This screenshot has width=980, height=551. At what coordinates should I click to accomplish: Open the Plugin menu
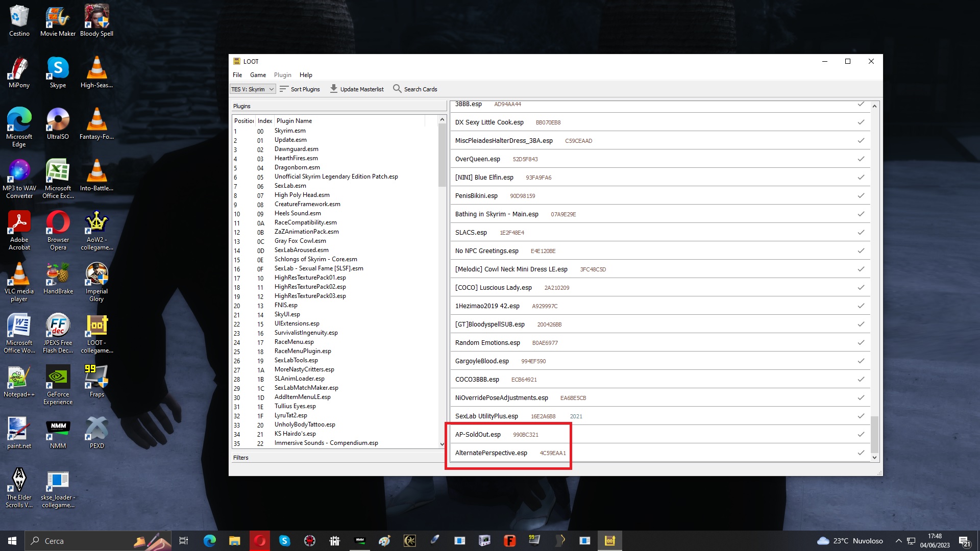coord(282,75)
